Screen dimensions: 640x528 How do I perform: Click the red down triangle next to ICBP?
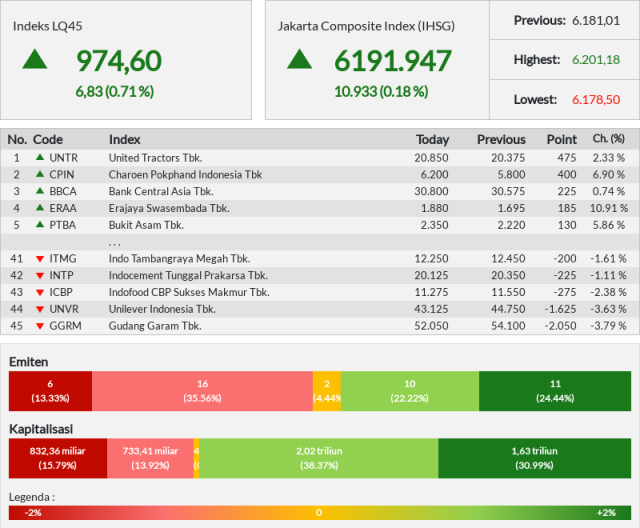40,293
